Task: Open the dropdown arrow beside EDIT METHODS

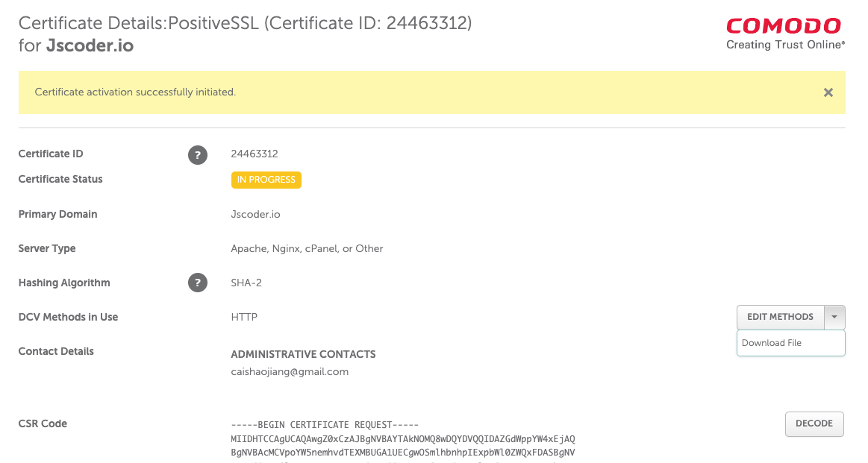Action: click(834, 317)
